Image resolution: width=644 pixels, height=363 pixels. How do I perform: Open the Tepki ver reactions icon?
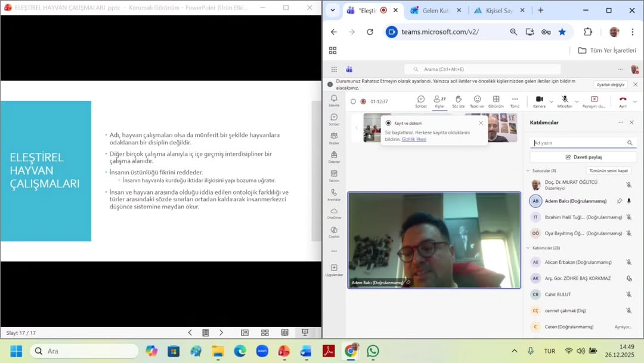(x=477, y=100)
